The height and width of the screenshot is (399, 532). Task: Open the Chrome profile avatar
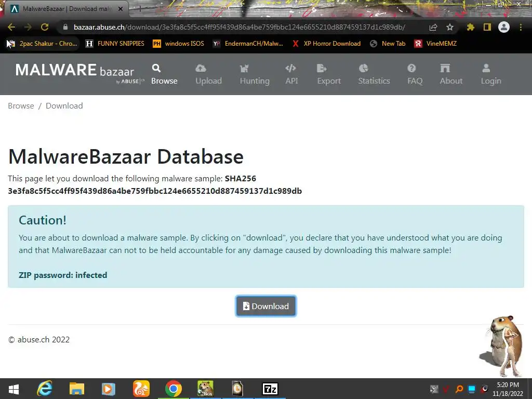click(x=504, y=27)
